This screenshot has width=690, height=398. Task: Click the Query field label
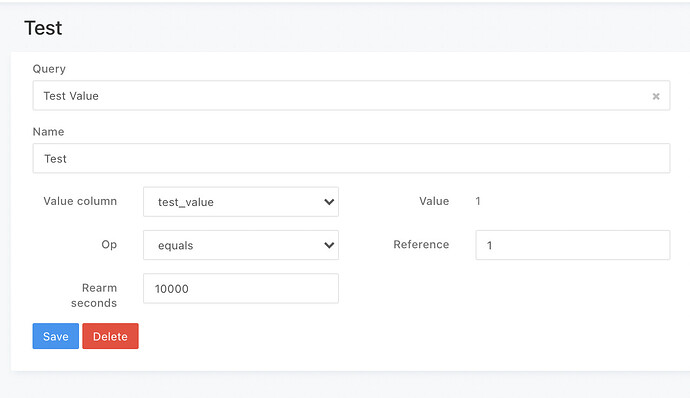click(49, 69)
